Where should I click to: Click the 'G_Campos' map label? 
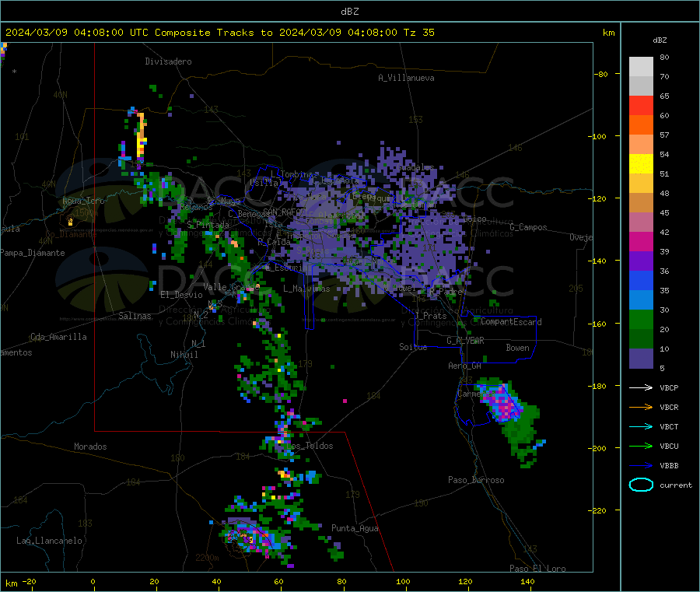click(x=528, y=227)
